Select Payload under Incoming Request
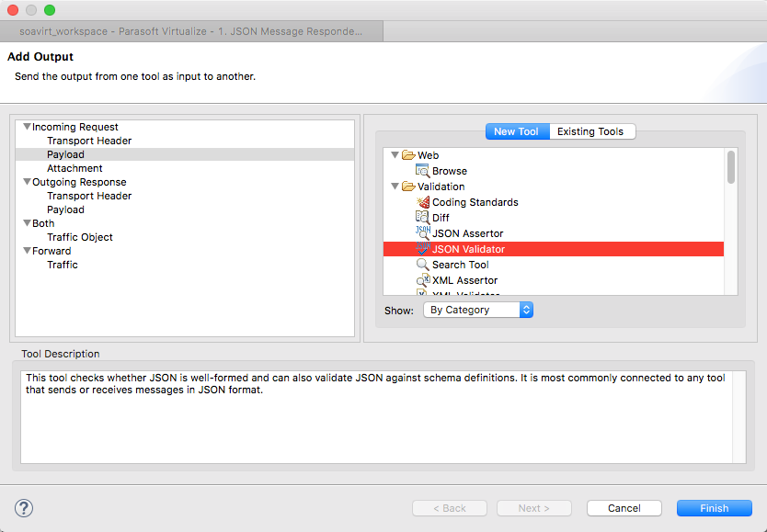 click(x=65, y=154)
